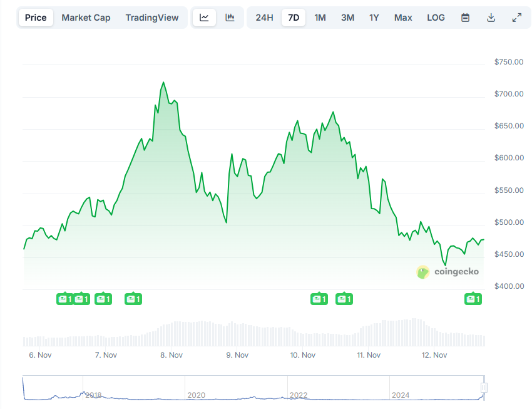Select the line chart icon
The height and width of the screenshot is (409, 532).
tap(204, 18)
